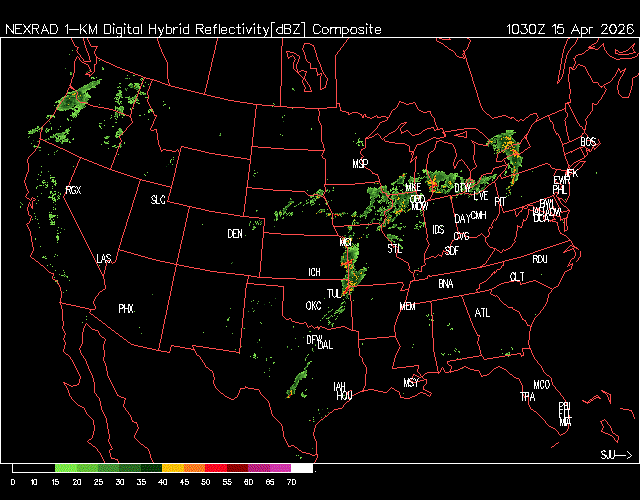Click the STL station label
The width and height of the screenshot is (640, 500).
pos(394,248)
